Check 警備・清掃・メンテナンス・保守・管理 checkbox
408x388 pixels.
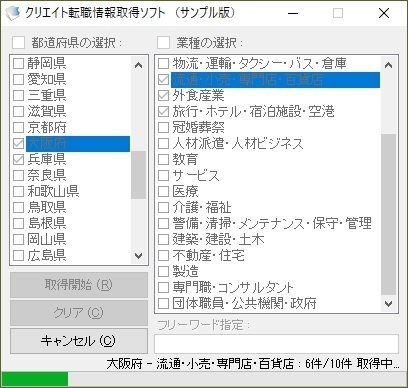pos(163,224)
